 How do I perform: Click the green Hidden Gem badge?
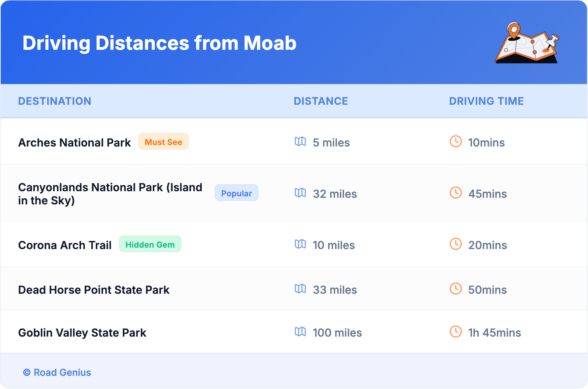(150, 244)
